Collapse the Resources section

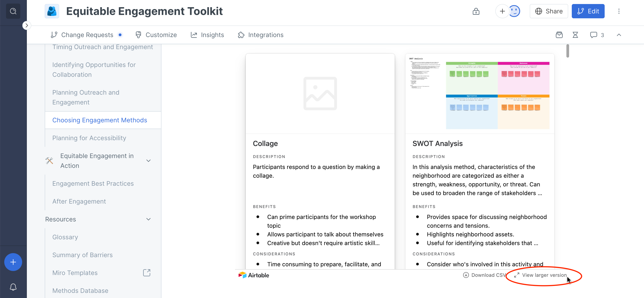pos(148,219)
